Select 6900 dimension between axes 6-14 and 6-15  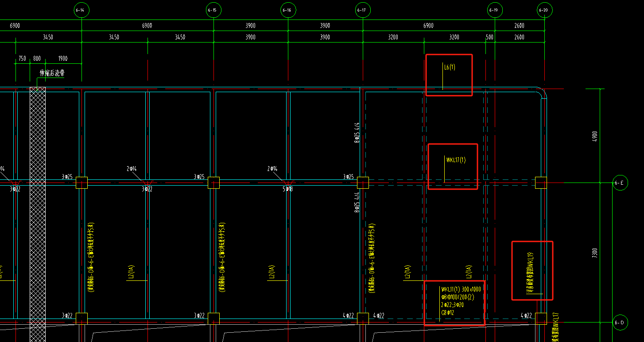point(147,26)
